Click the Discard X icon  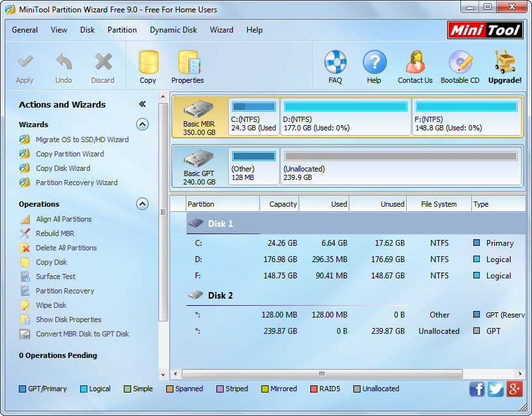(103, 62)
